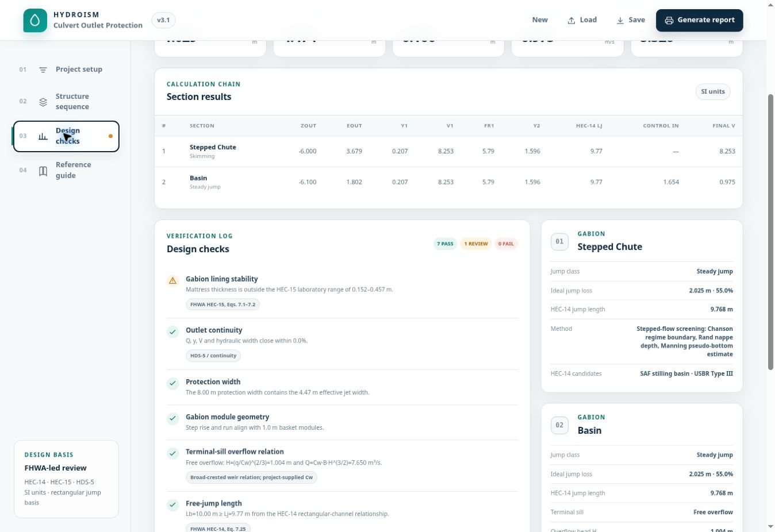Click the v3.1 version badge
Image resolution: width=775 pixels, height=532 pixels.
[163, 20]
